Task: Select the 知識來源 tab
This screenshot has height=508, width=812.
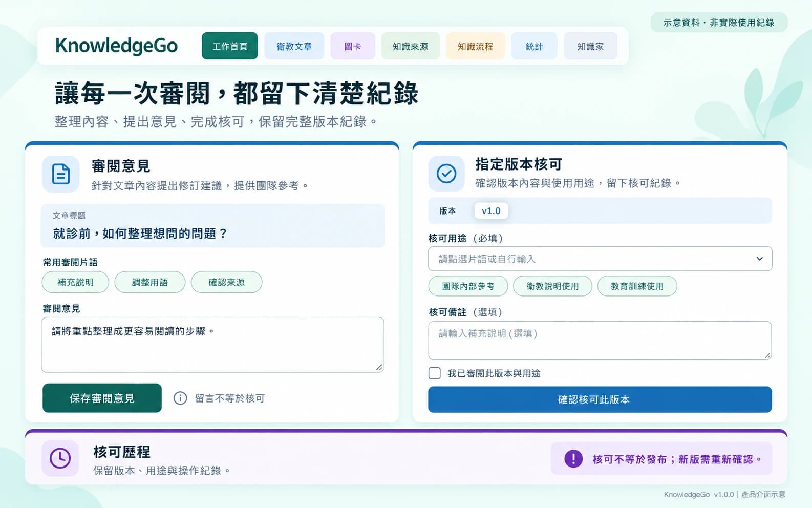Action: (x=411, y=46)
